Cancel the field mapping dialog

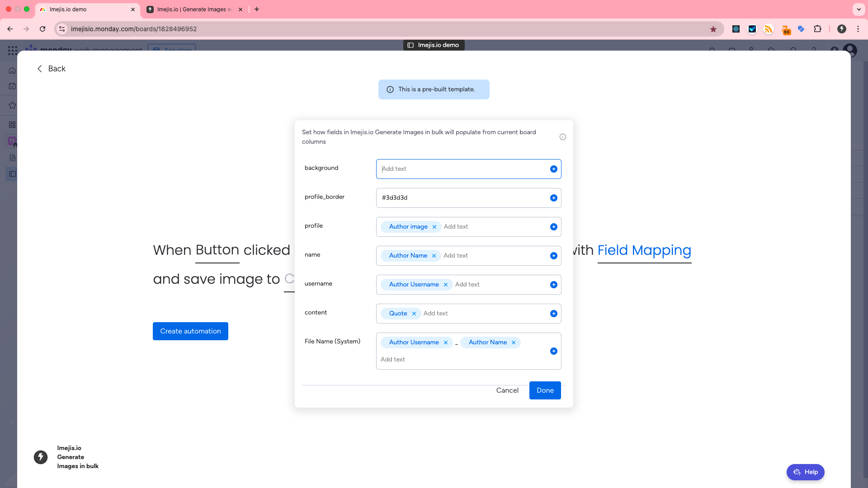pos(507,390)
